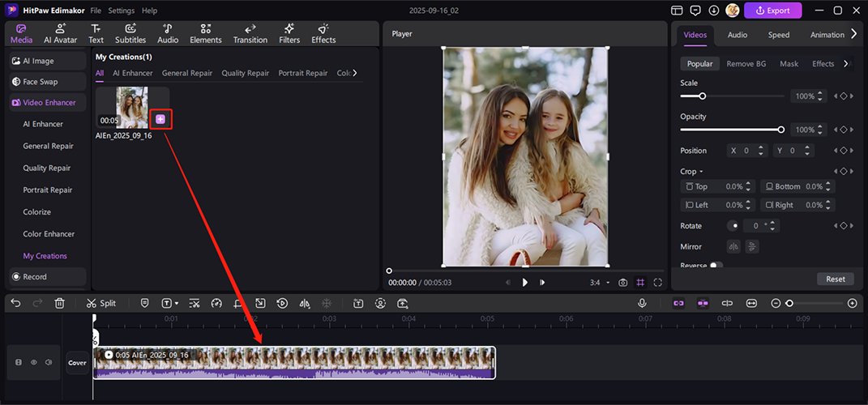Click the reverse playback circular icon in toolbar
Screen dimensions: 868x405
[282, 303]
